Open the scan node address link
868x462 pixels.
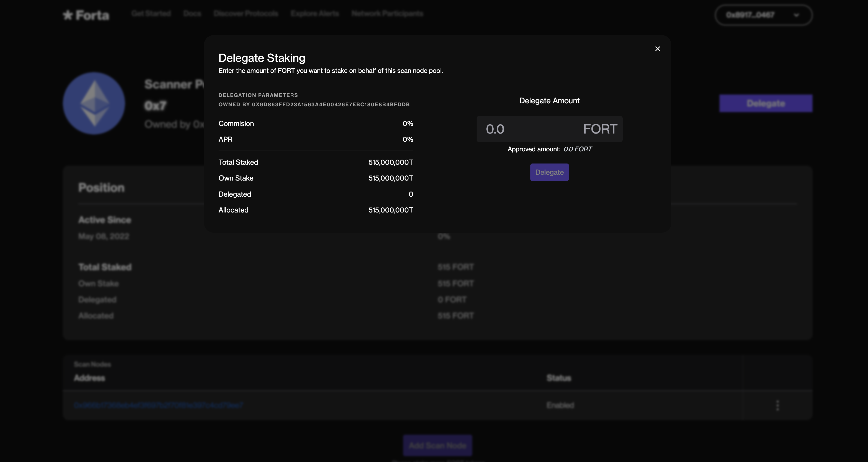tap(158, 405)
